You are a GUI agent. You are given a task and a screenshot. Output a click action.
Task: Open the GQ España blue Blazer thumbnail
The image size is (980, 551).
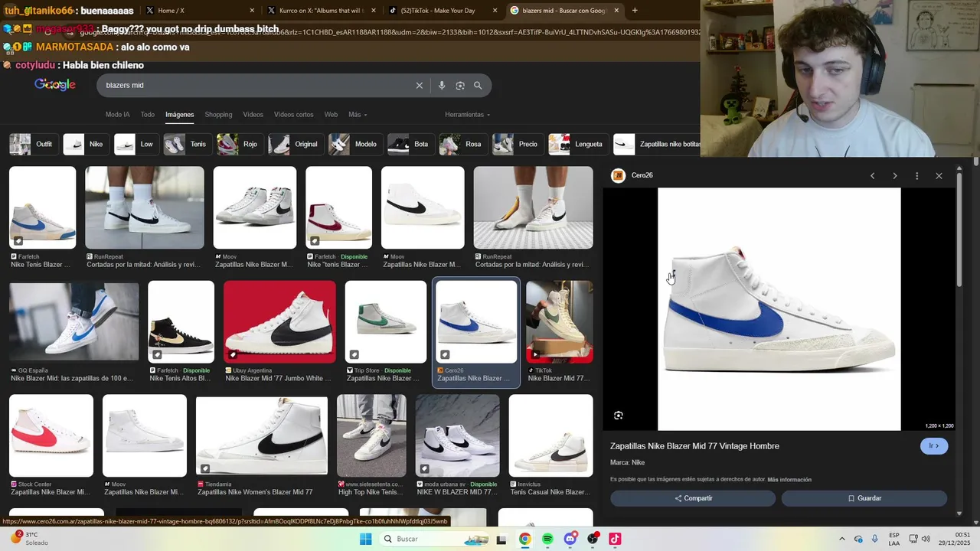[x=74, y=321]
